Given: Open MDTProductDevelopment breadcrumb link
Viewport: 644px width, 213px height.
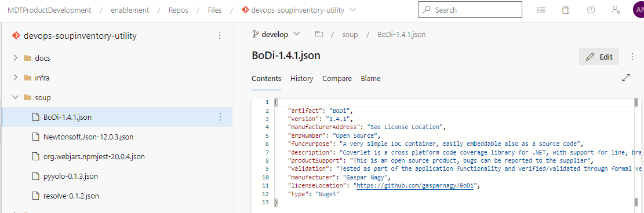Looking at the screenshot, I should click(x=49, y=10).
